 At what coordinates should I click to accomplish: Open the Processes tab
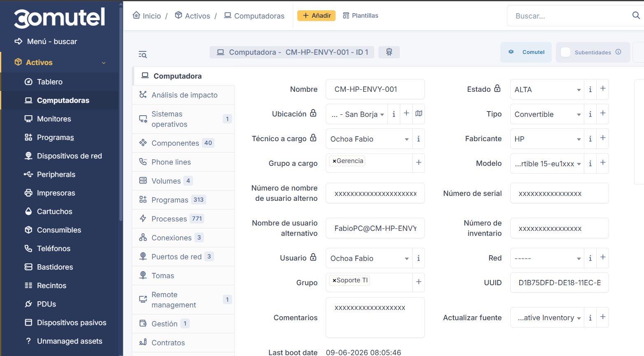pos(183,219)
